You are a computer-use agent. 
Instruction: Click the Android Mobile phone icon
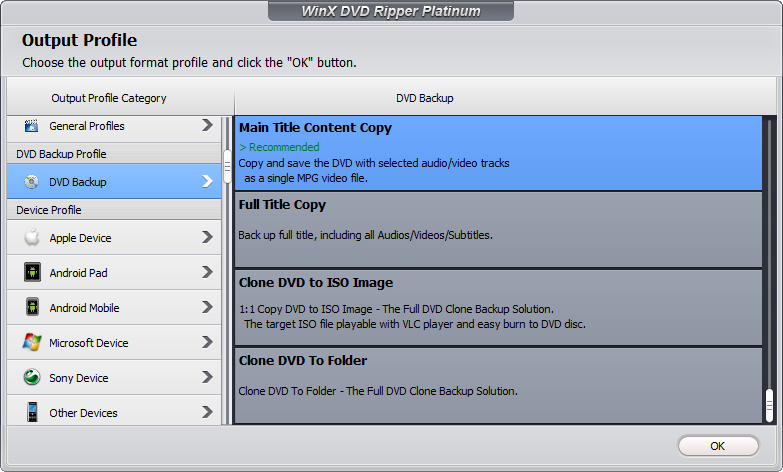coord(32,307)
